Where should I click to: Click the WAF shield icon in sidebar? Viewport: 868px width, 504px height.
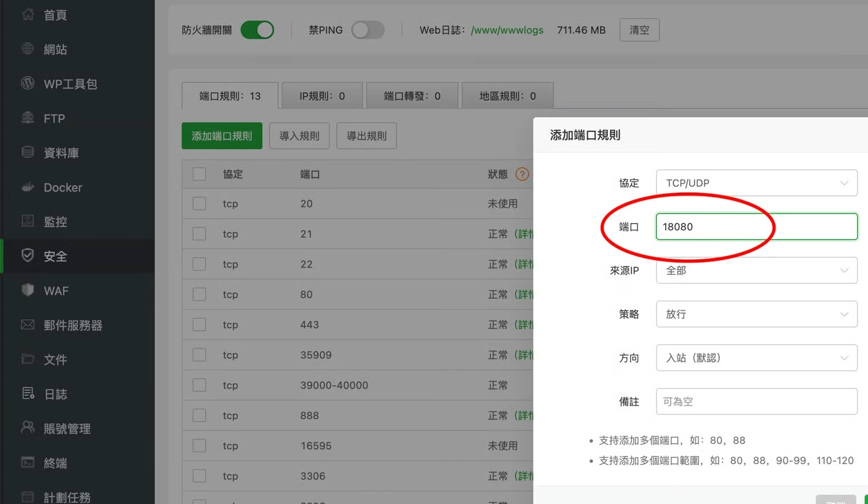coord(27,290)
